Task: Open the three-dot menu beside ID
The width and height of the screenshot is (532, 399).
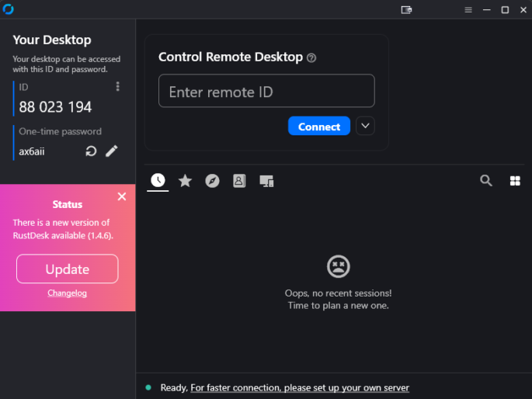Action: click(118, 87)
